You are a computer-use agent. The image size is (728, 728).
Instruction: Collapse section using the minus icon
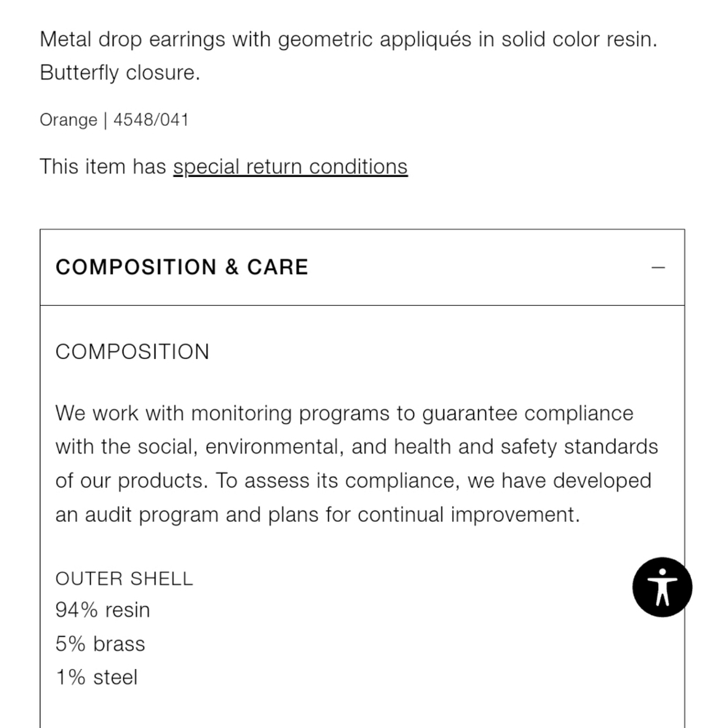[x=658, y=268]
